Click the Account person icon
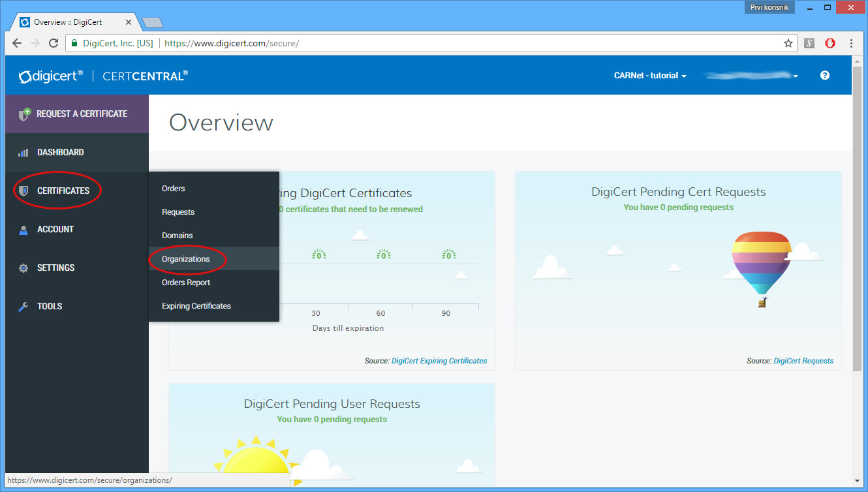Screen dimensions: 868x492 pyautogui.click(x=23, y=230)
